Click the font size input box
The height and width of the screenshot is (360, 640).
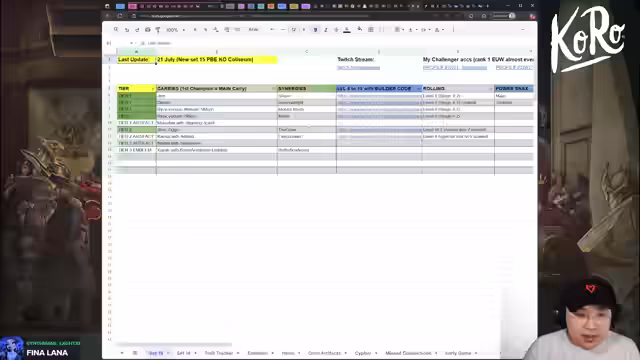pyautogui.click(x=293, y=30)
